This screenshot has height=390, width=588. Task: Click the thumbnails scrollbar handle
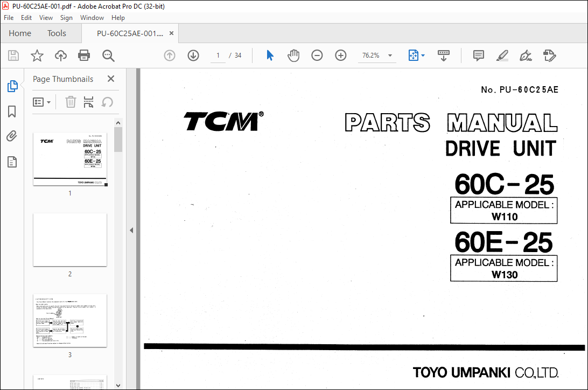tap(118, 140)
